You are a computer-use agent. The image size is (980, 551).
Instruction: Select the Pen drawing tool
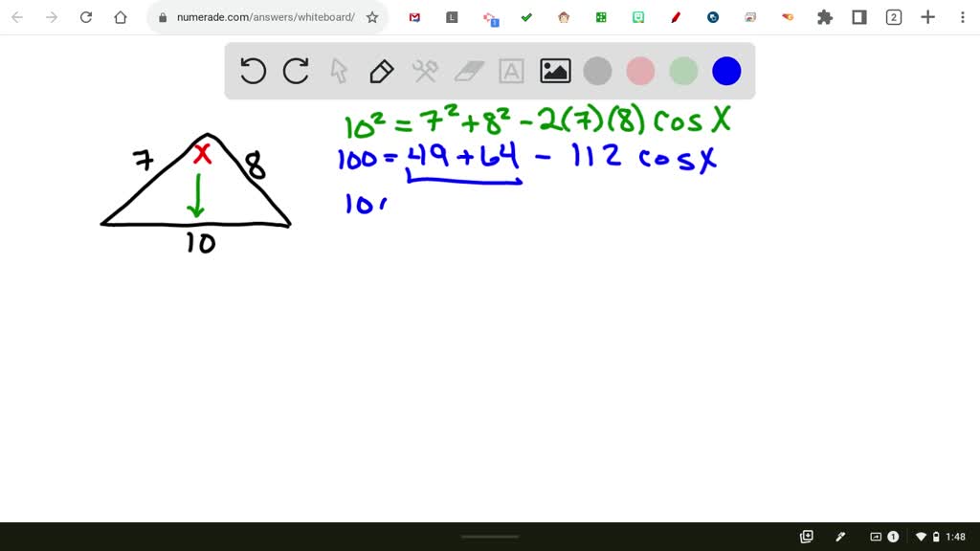tap(382, 71)
